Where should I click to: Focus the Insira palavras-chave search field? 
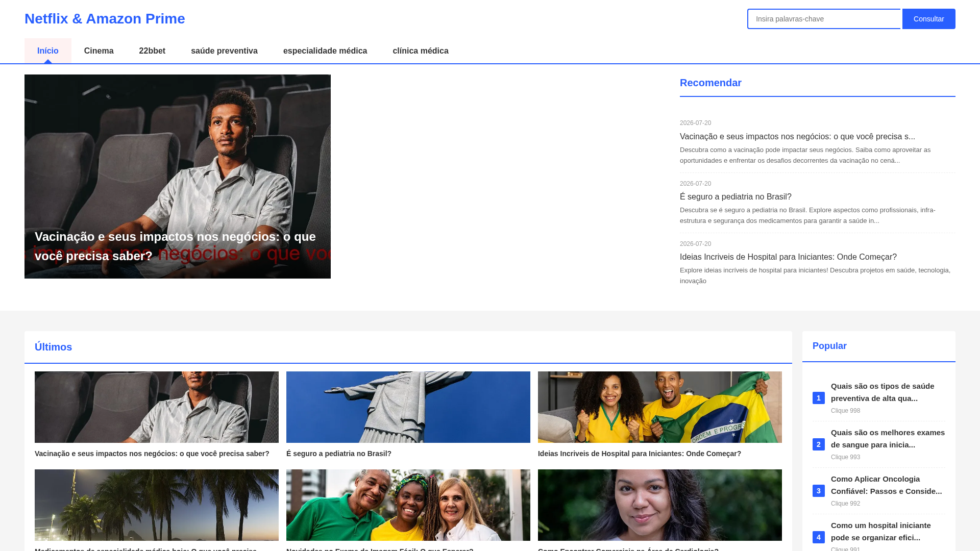point(824,19)
